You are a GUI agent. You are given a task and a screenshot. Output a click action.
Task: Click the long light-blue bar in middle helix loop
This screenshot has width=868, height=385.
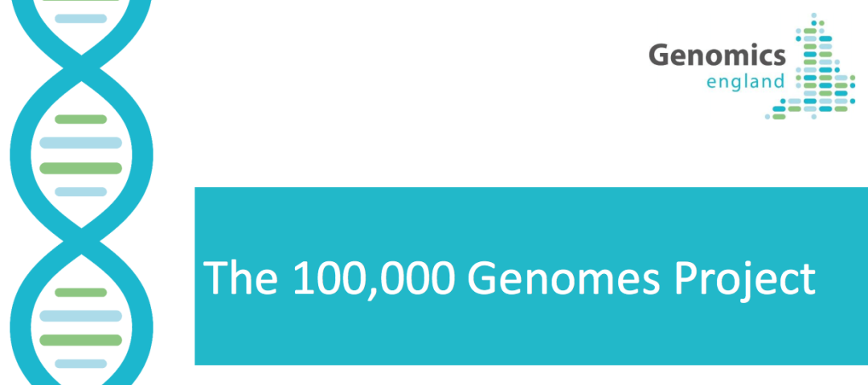coord(81,143)
